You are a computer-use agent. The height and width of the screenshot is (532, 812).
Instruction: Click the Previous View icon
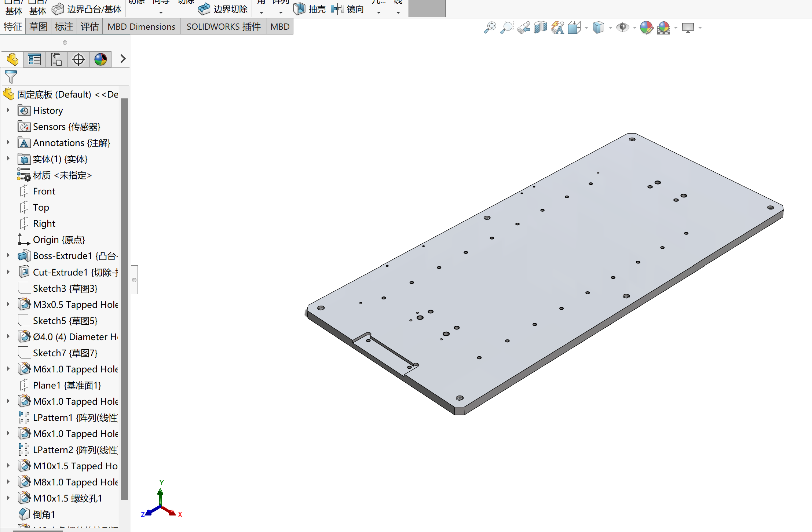tap(524, 28)
